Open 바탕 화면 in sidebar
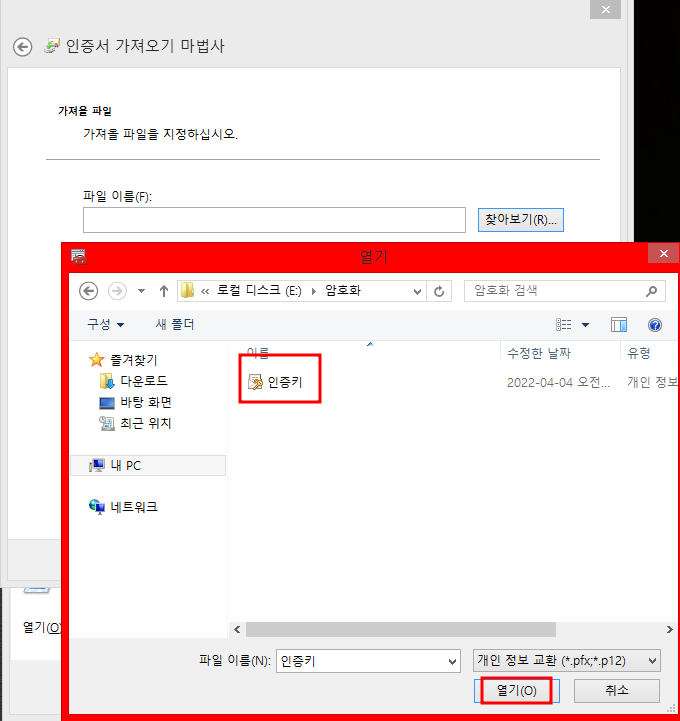The height and width of the screenshot is (721, 680). pyautogui.click(x=136, y=402)
